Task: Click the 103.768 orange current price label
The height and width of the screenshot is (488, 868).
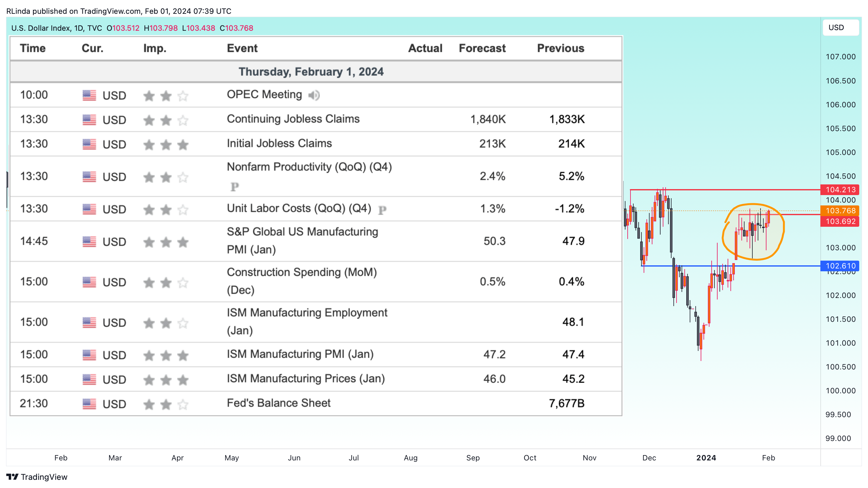Action: pos(840,211)
